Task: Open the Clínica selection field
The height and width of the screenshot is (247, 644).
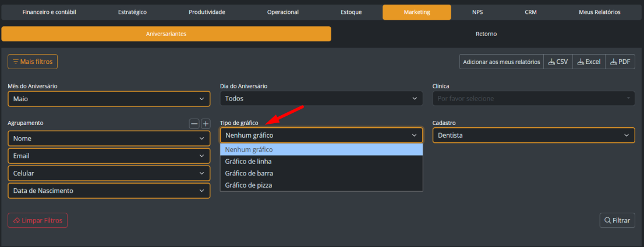Action: 534,99
